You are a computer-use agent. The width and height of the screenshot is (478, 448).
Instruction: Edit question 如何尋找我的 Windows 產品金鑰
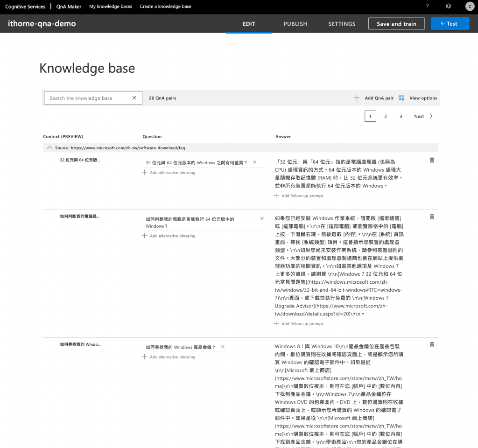[180, 347]
